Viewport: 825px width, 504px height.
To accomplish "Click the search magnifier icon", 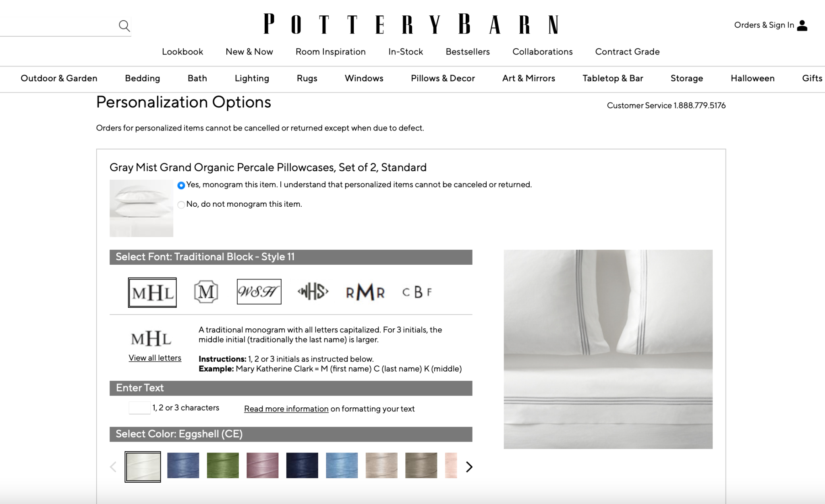I will coord(124,26).
